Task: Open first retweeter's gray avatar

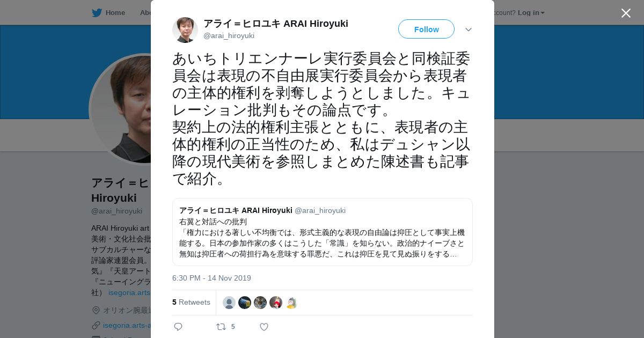Action: click(229, 303)
